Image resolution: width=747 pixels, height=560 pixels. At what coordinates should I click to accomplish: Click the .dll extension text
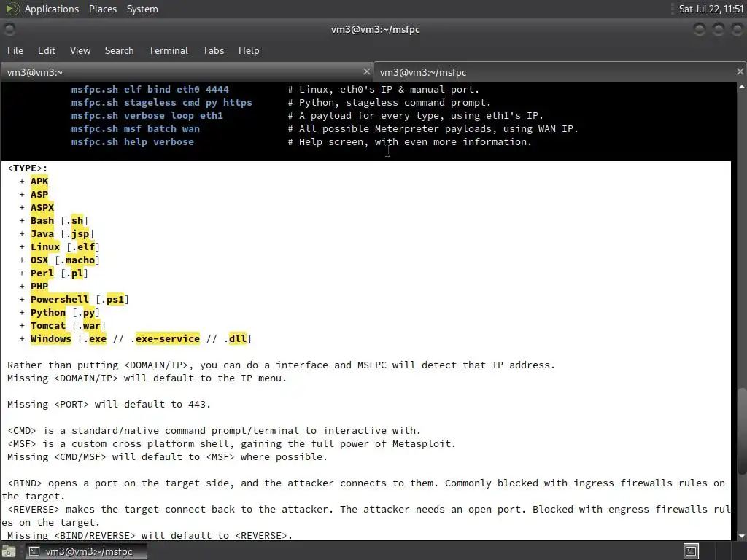point(237,338)
